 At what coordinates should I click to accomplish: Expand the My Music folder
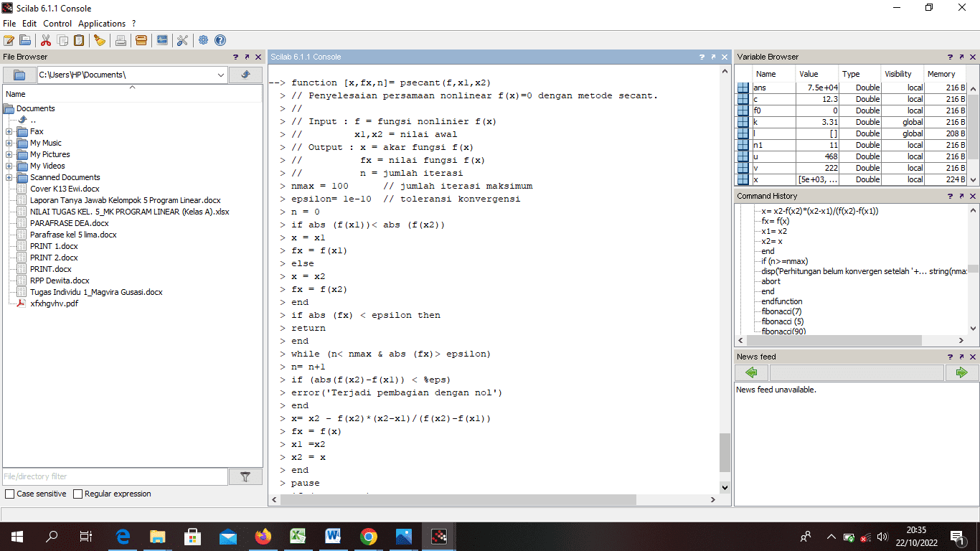pyautogui.click(x=9, y=143)
